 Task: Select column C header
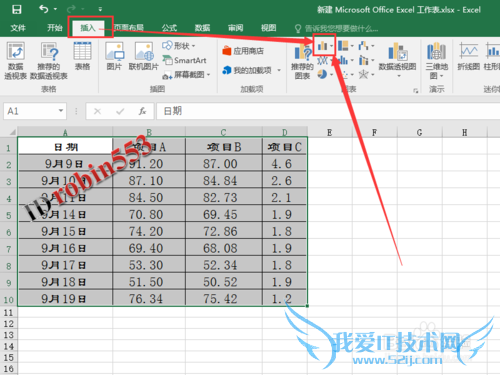tap(223, 132)
